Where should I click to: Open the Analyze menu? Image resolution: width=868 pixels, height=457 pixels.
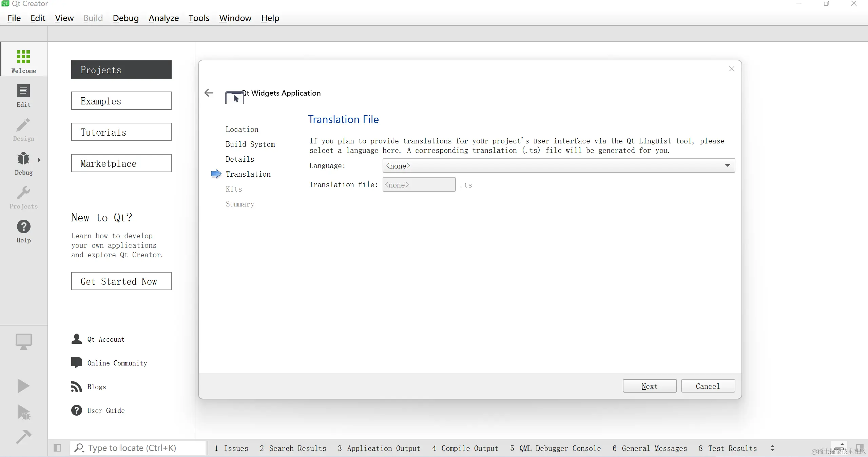(x=163, y=18)
